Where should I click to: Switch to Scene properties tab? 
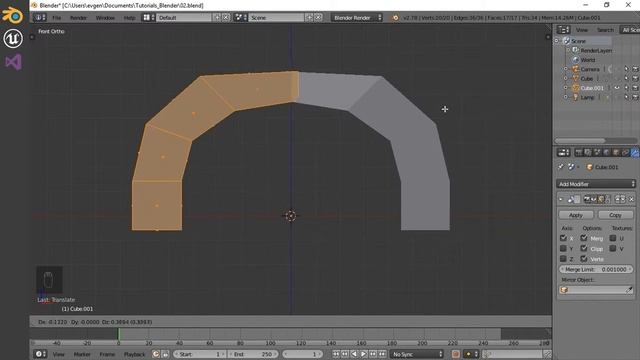click(597, 153)
